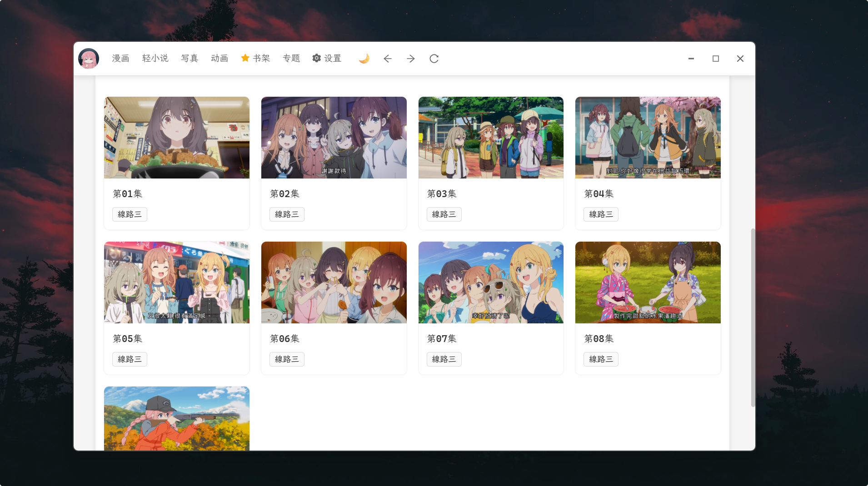The height and width of the screenshot is (486, 868).
Task: Play the 第07集 episode thumbnail
Action: click(x=491, y=283)
